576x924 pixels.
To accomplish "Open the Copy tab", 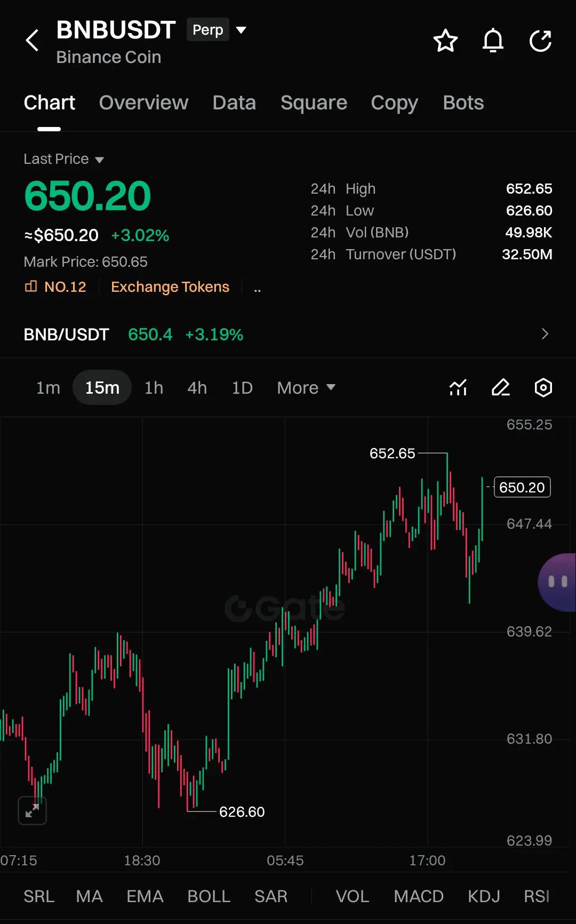I will 395,103.
